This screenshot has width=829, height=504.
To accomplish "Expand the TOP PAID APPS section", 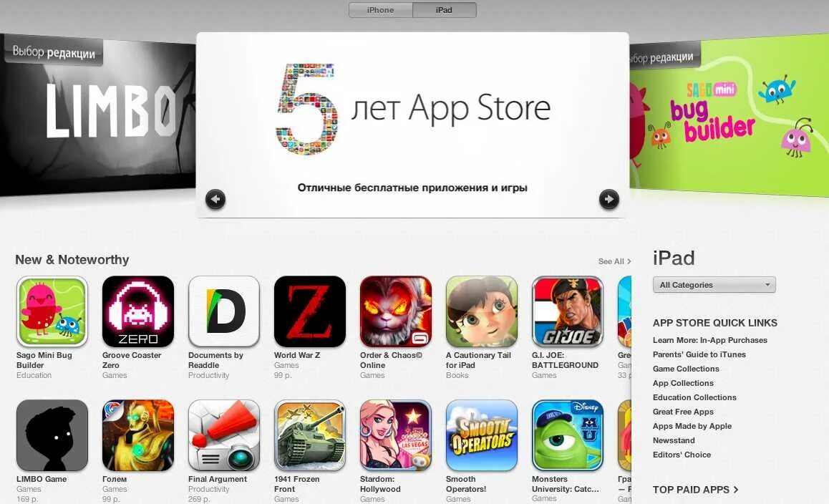I will click(x=695, y=490).
